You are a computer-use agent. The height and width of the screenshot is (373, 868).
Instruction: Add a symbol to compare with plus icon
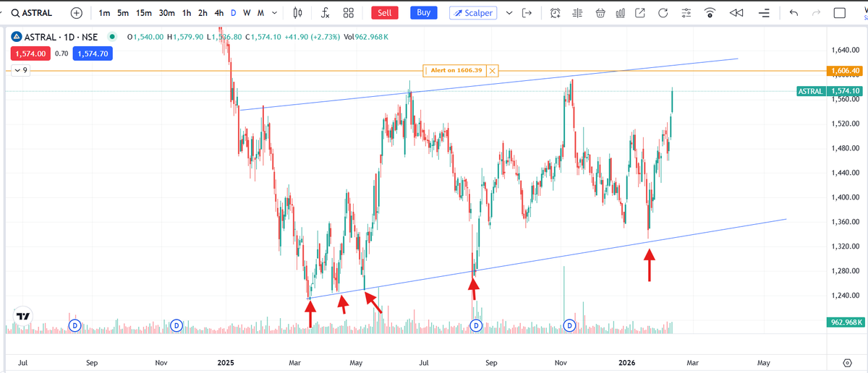coord(77,13)
